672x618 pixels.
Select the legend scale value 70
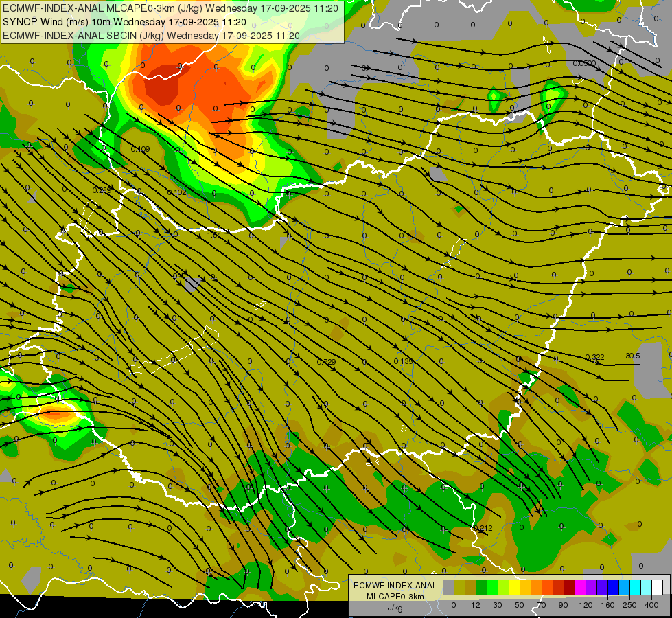[x=542, y=605]
